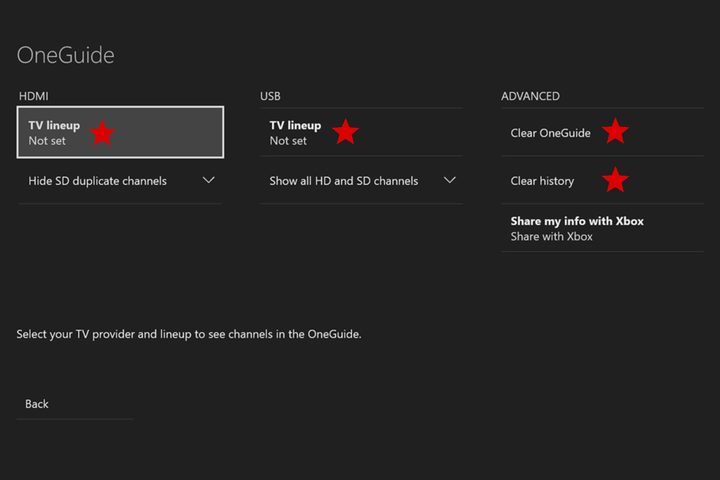The image size is (720, 480).
Task: Open the HDMI TV lineup setting
Action: tap(120, 132)
